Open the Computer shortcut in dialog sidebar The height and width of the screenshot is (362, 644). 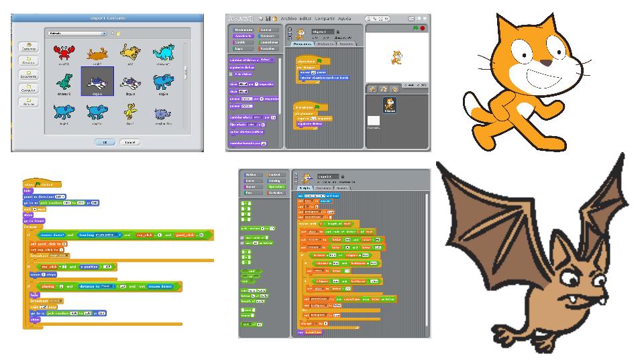click(28, 88)
